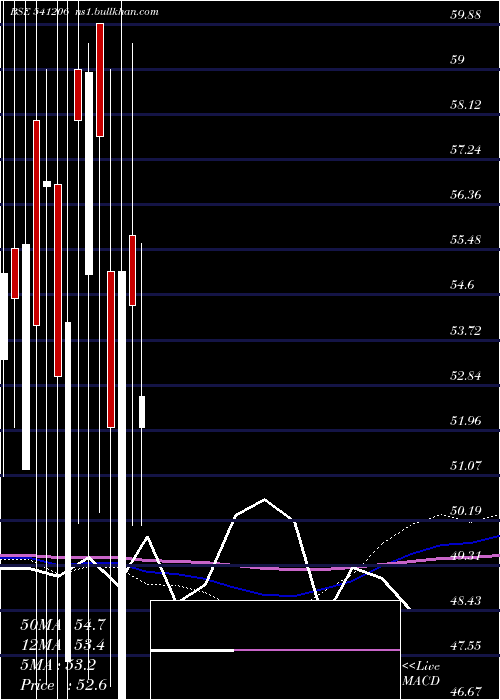
Task: Click the Price 52.6 legend text
Action: coord(63,685)
